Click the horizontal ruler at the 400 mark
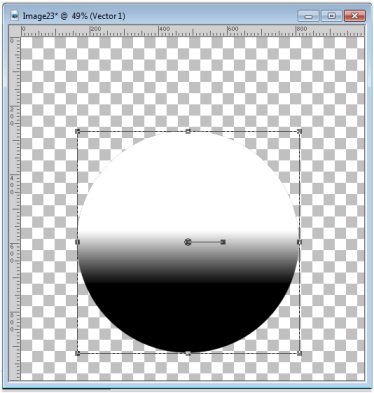 coord(159,31)
